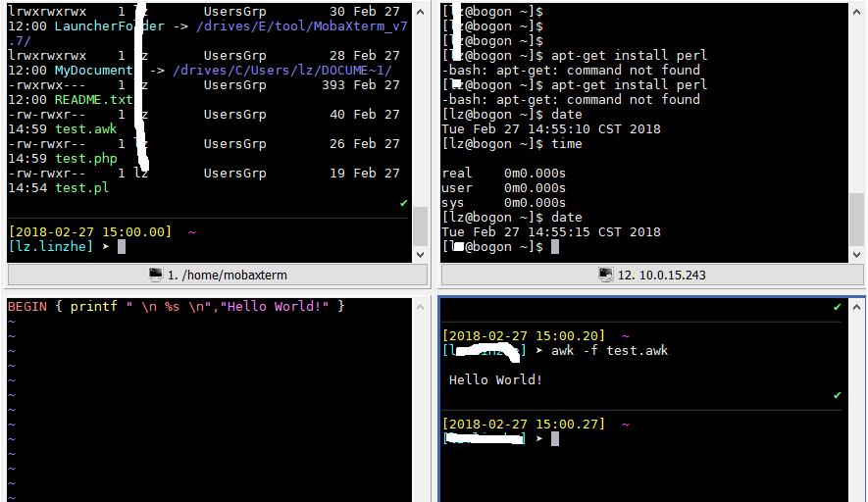The image size is (868, 502).
Task: Click the /drives/E/tool/MobaXterm_v7 link target path
Action: tap(302, 26)
